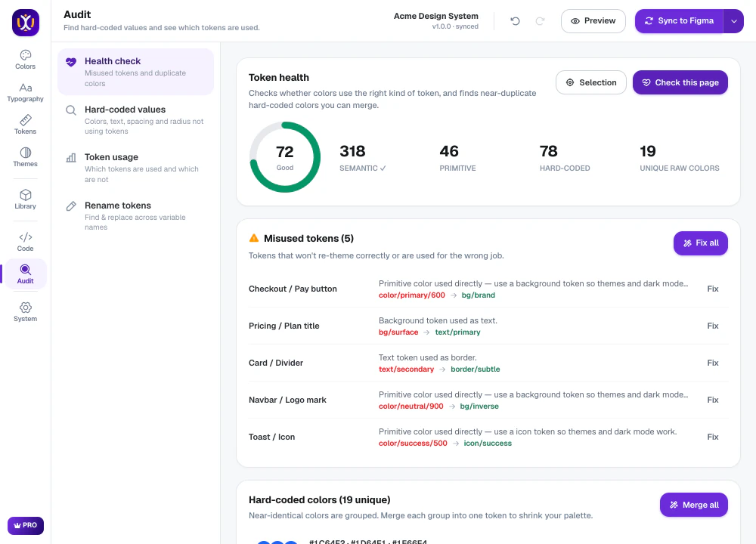The width and height of the screenshot is (756, 544).
Task: Click the icon/success suggested token
Action: click(488, 444)
